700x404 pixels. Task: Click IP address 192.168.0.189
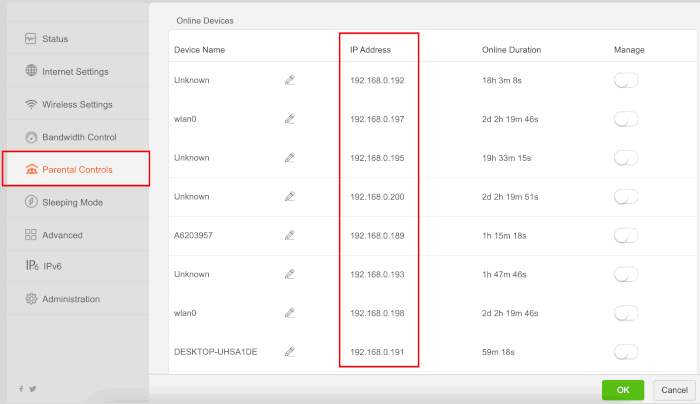click(x=377, y=236)
